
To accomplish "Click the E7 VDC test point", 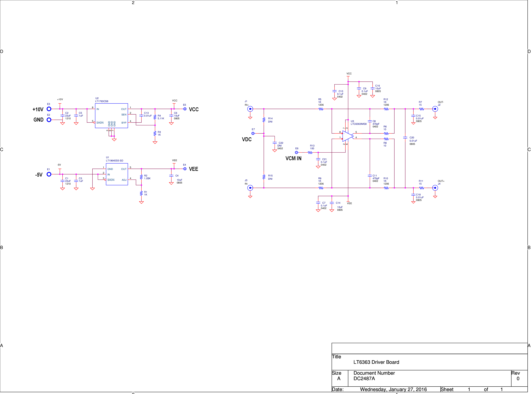I will coord(253,134).
